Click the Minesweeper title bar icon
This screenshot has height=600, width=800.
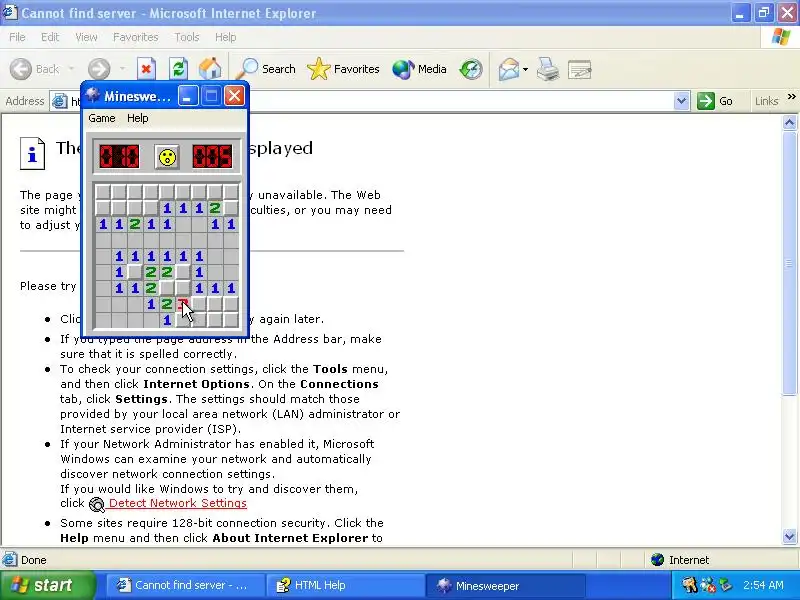pos(93,95)
